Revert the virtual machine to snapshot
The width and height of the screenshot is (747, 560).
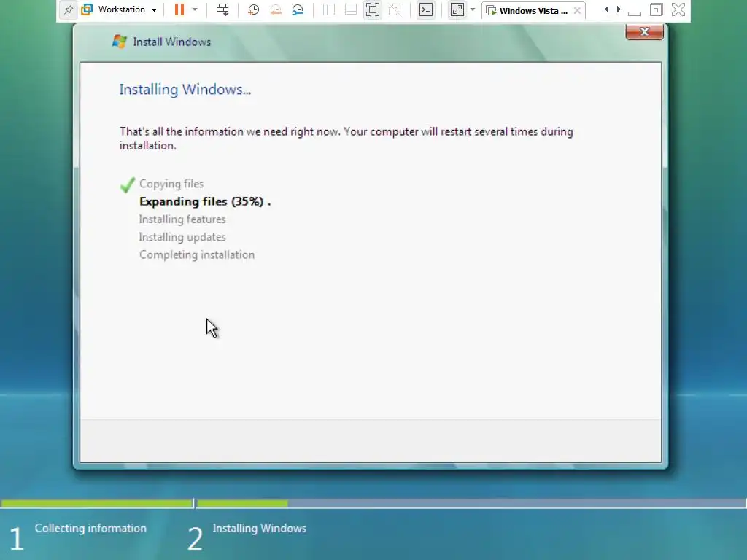point(276,9)
